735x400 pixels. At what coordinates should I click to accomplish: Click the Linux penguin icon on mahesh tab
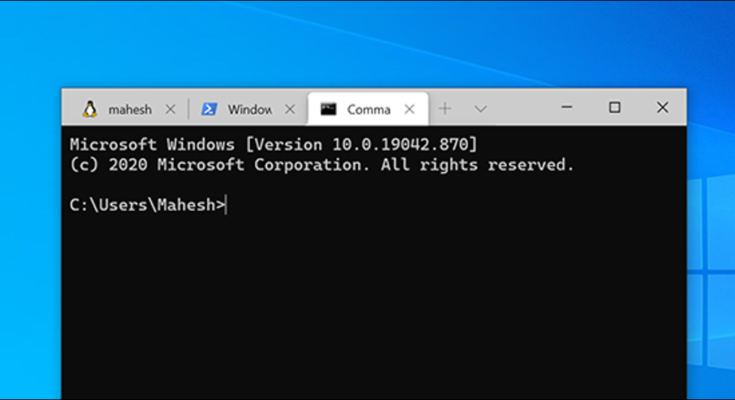(90, 109)
